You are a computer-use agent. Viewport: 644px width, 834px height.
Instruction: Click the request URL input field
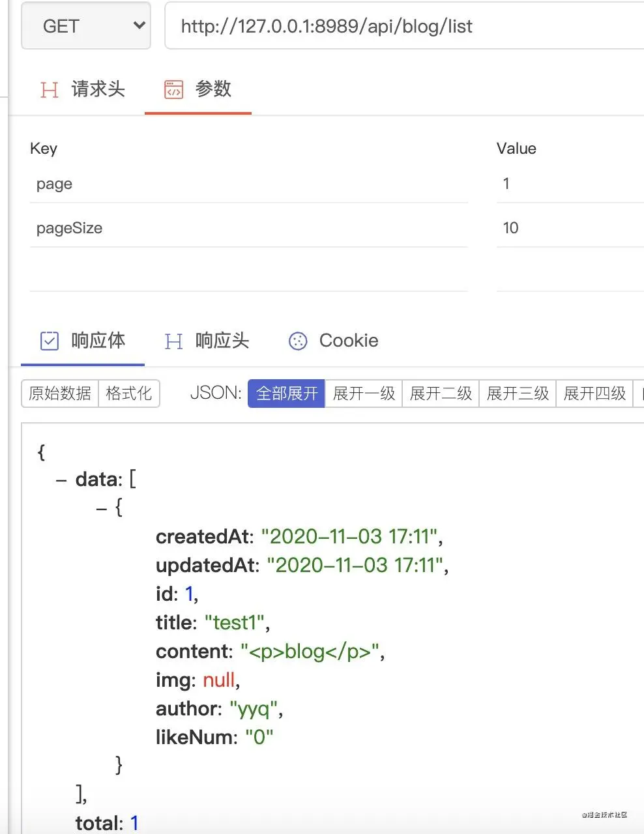click(x=404, y=26)
